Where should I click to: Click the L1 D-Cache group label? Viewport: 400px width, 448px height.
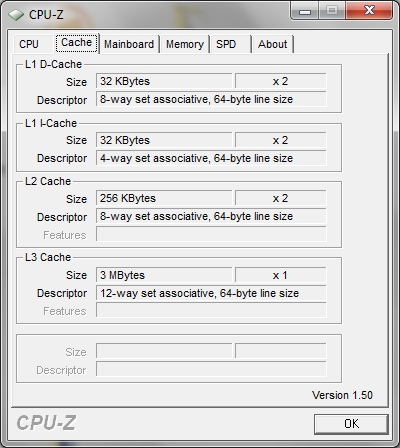tap(54, 64)
